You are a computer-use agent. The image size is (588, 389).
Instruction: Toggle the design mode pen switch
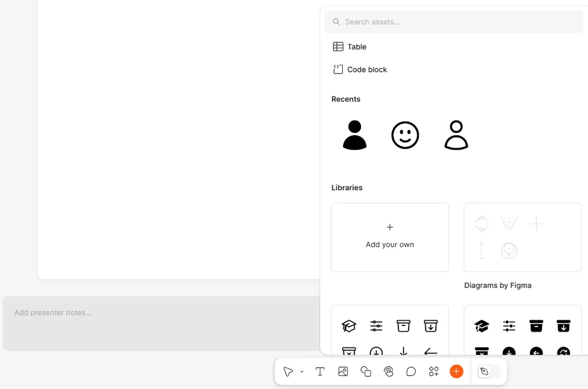[489, 372]
